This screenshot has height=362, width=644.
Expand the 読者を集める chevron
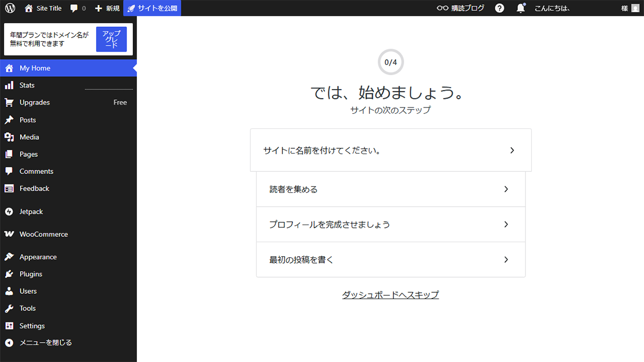(506, 189)
